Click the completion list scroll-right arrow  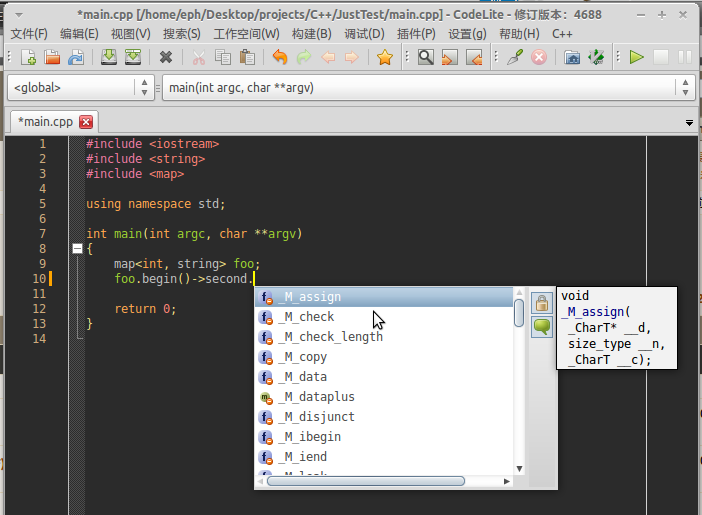coord(507,481)
